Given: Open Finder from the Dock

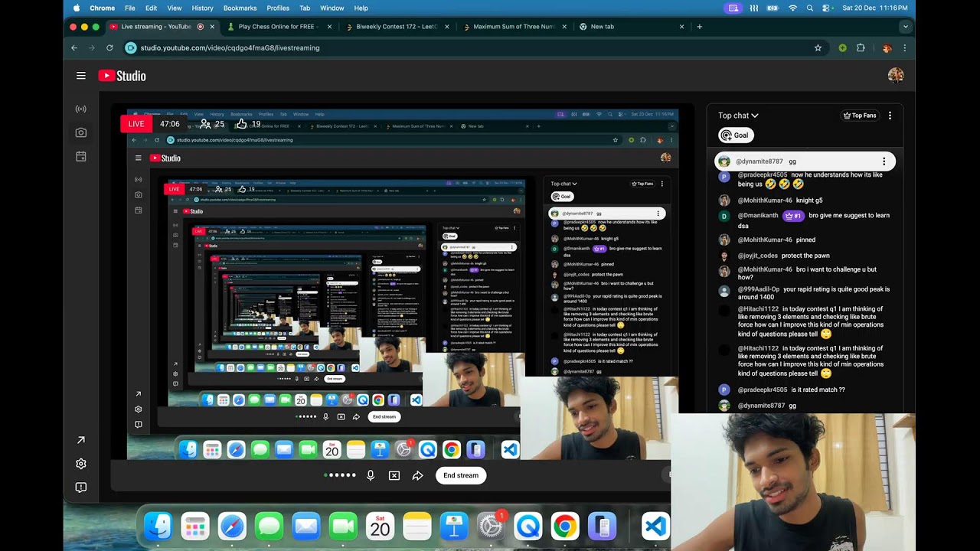Looking at the screenshot, I should coord(158,527).
